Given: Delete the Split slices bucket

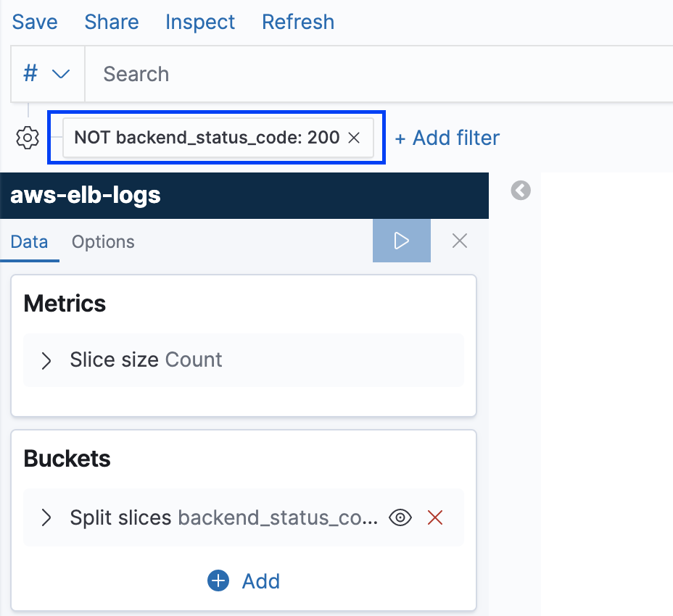Looking at the screenshot, I should (435, 517).
